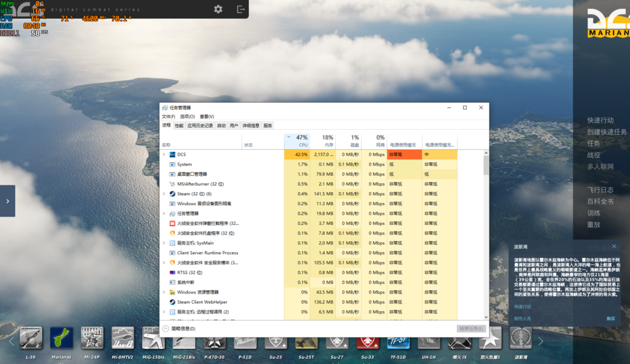Click scrollbar down arrow in Task Manager
The image size is (630, 364).
(x=486, y=317)
